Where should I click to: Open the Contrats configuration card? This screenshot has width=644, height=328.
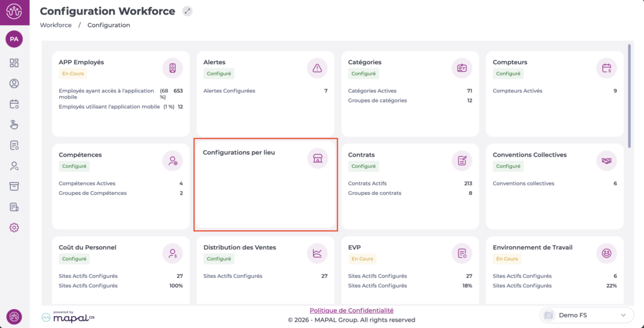click(x=410, y=186)
